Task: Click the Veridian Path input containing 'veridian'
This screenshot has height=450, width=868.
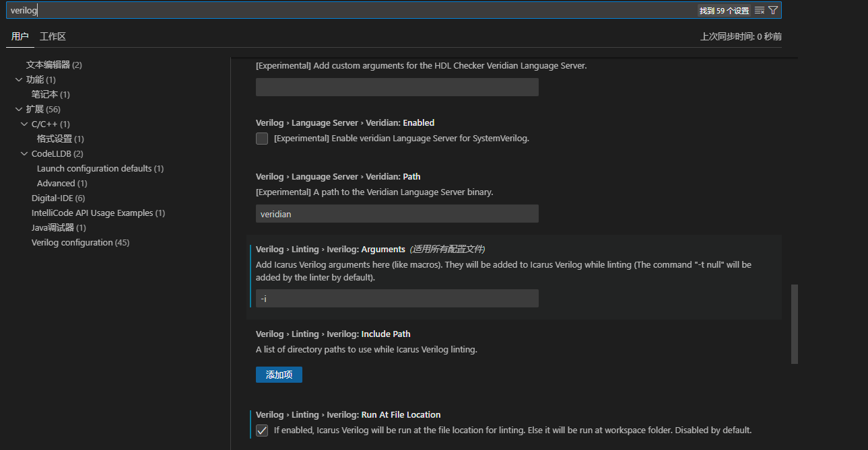Action: coord(397,213)
